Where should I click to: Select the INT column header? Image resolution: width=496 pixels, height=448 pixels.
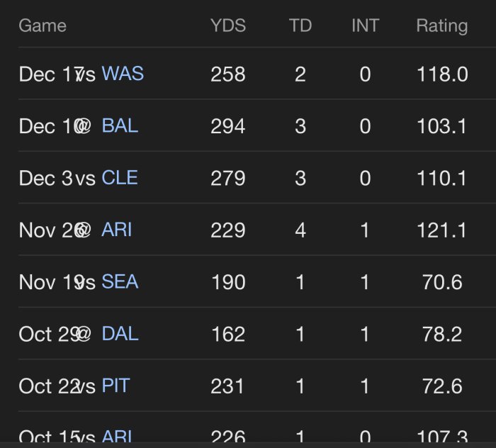tap(365, 26)
